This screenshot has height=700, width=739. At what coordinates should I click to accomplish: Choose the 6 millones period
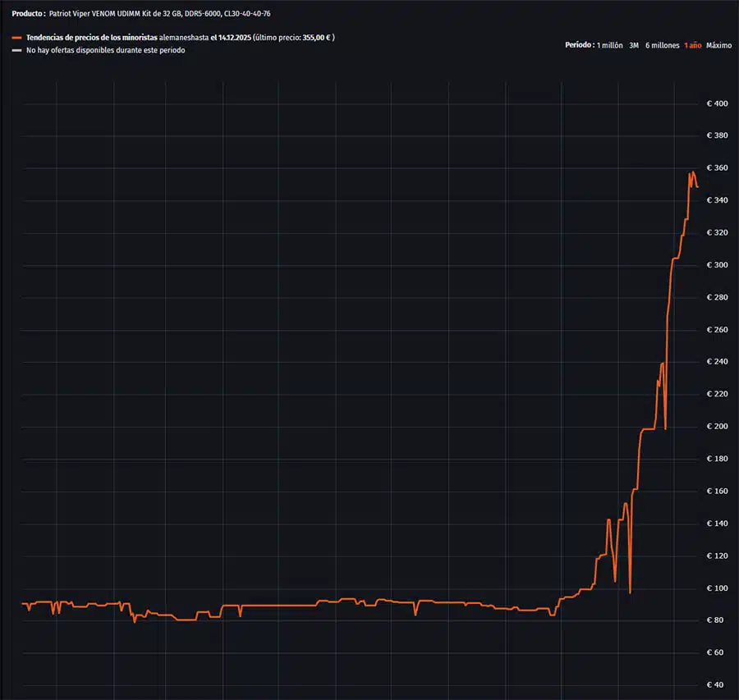click(662, 45)
